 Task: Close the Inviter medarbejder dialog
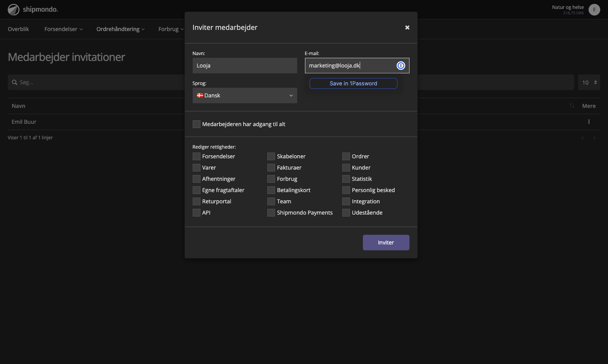point(407,28)
